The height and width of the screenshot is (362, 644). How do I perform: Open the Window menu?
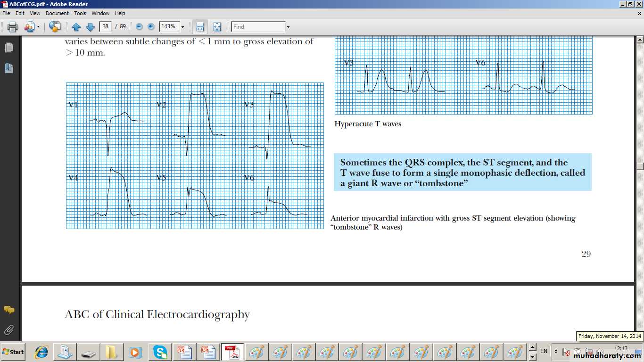100,13
